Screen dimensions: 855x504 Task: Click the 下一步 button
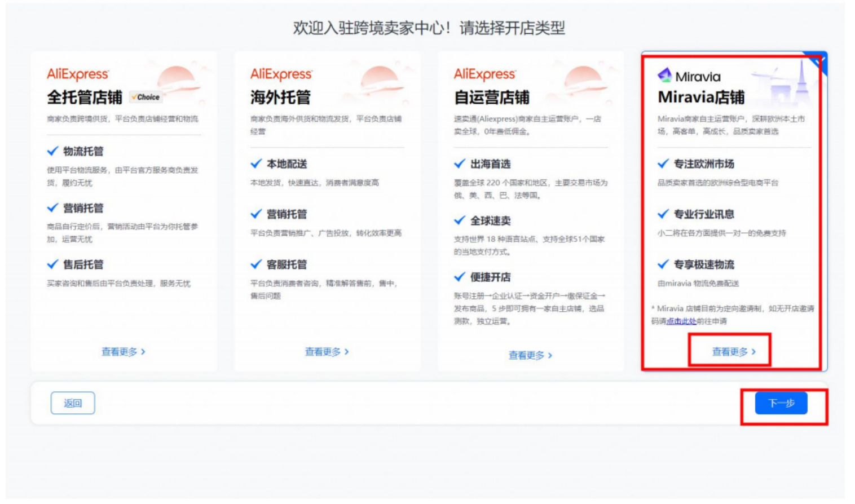click(781, 403)
